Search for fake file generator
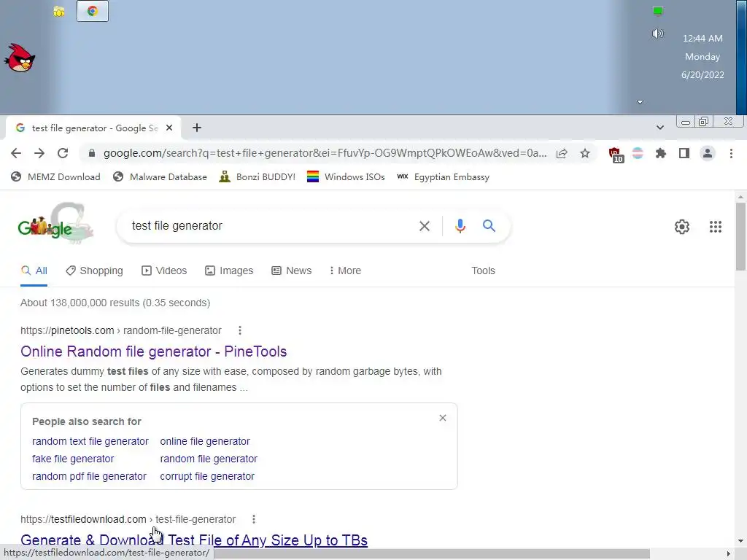 73,459
